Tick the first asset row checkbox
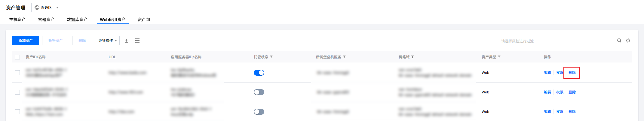This screenshot has height=121, width=644. tap(17, 73)
